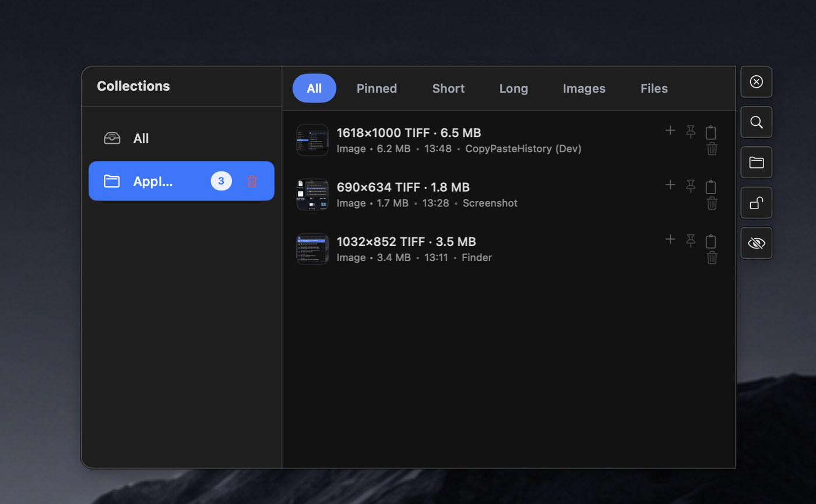Screen dimensions: 816x504
Task: Switch to the Pinned tab
Action: click(377, 89)
